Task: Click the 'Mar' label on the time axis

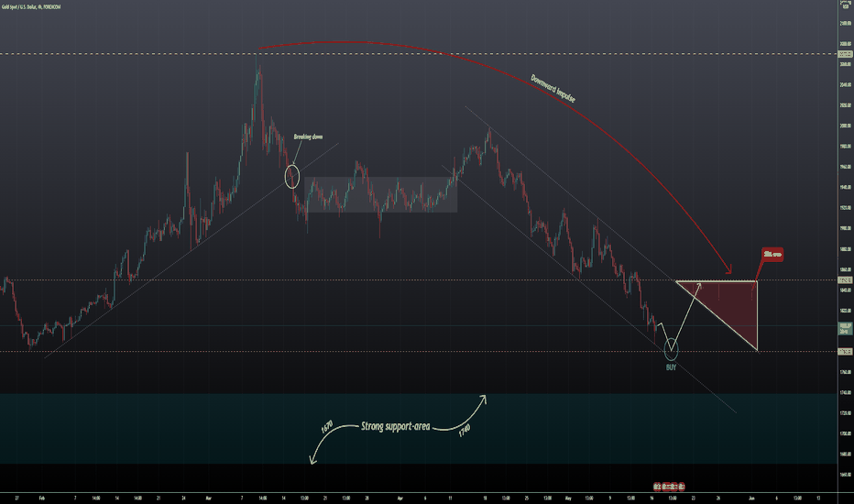Action: click(208, 498)
